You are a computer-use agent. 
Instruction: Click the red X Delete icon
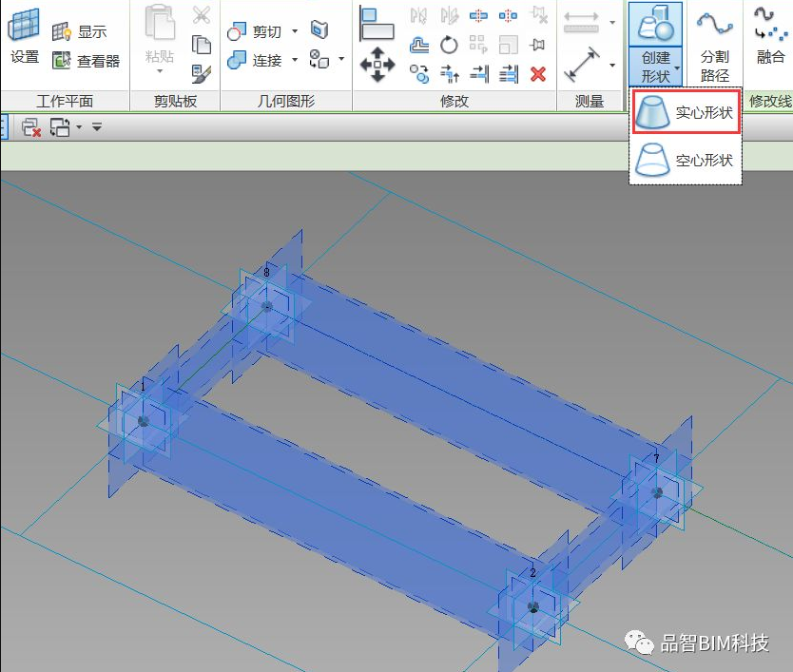538,73
